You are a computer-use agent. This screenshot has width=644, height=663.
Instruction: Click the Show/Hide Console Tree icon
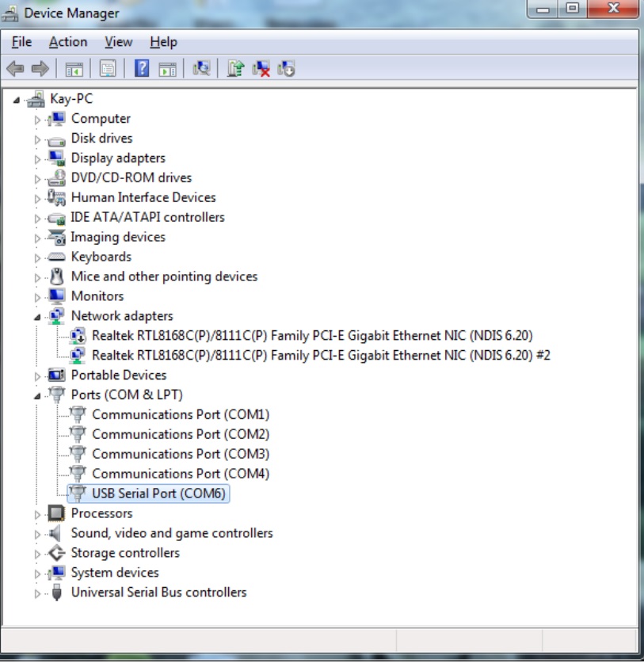point(74,69)
